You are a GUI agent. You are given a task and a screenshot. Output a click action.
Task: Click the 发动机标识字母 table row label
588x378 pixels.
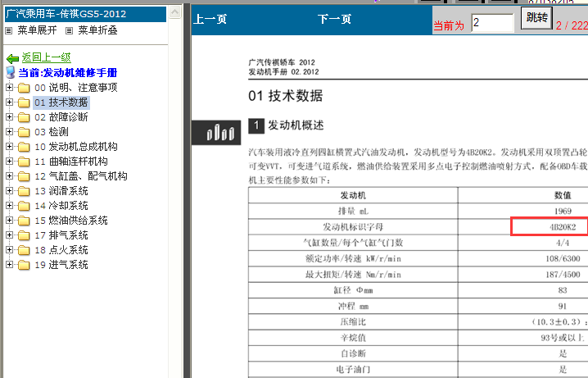pyautogui.click(x=353, y=227)
